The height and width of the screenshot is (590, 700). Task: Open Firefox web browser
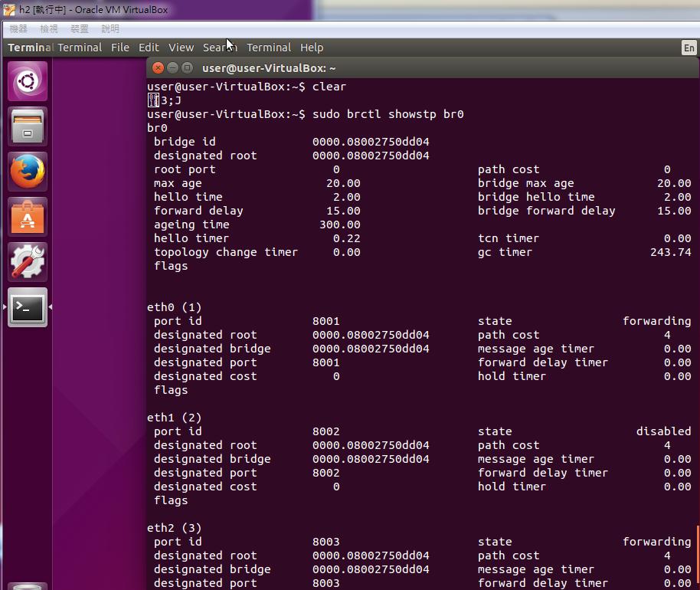(x=28, y=172)
